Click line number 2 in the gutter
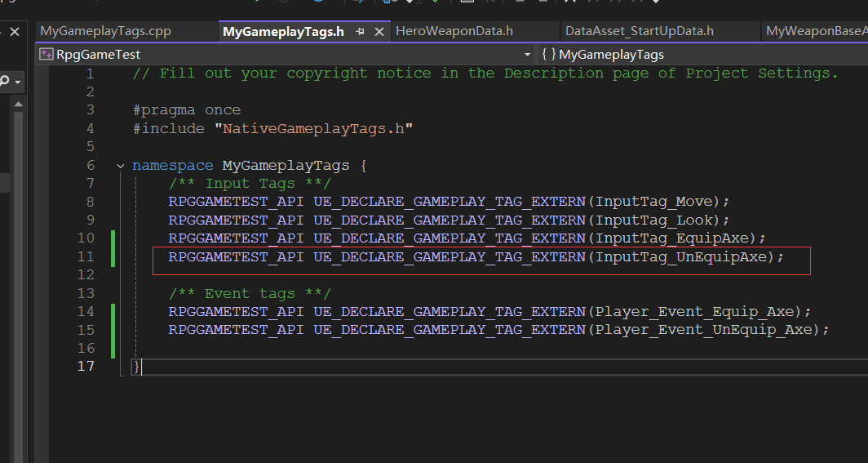The image size is (868, 463). click(x=91, y=92)
